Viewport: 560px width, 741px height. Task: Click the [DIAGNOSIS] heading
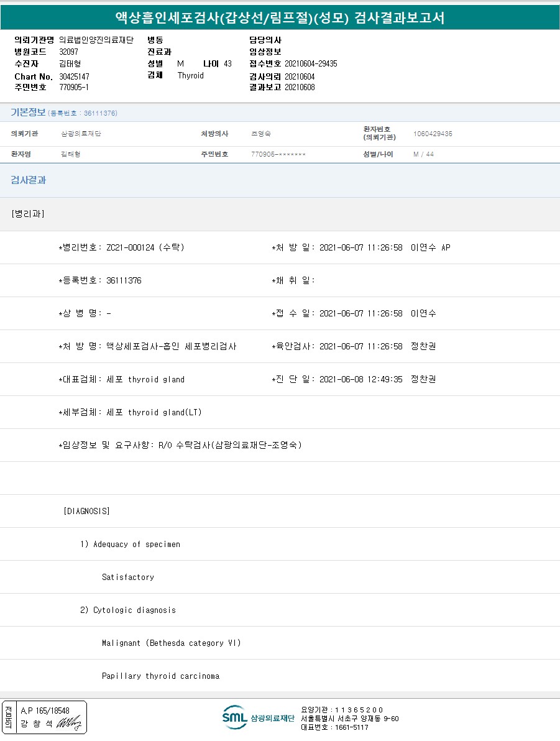point(86,511)
